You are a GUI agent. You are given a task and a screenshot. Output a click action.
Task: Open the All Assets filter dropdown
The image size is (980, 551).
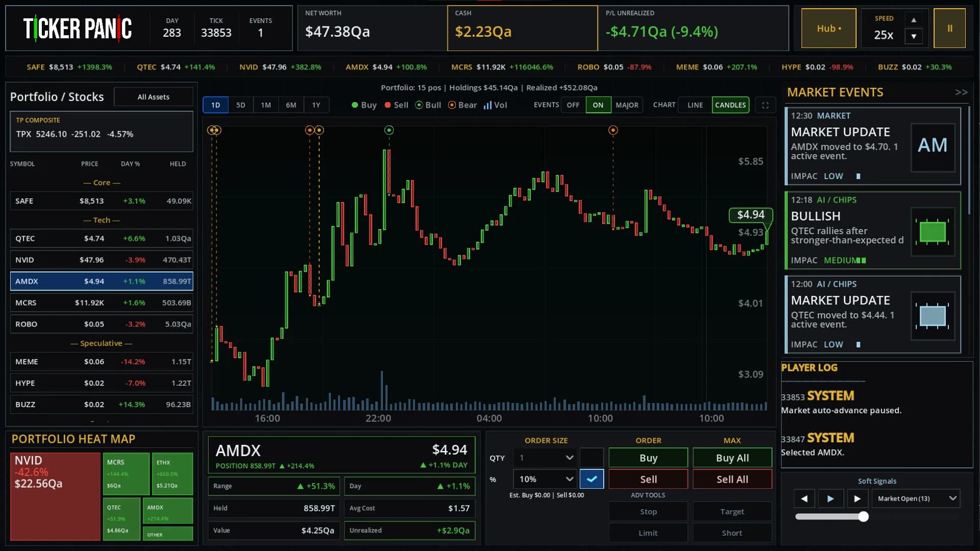tap(153, 97)
